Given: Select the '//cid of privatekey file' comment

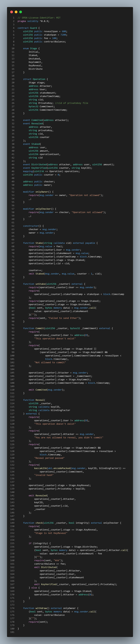Looking at the screenshot, I should click(72, 103).
